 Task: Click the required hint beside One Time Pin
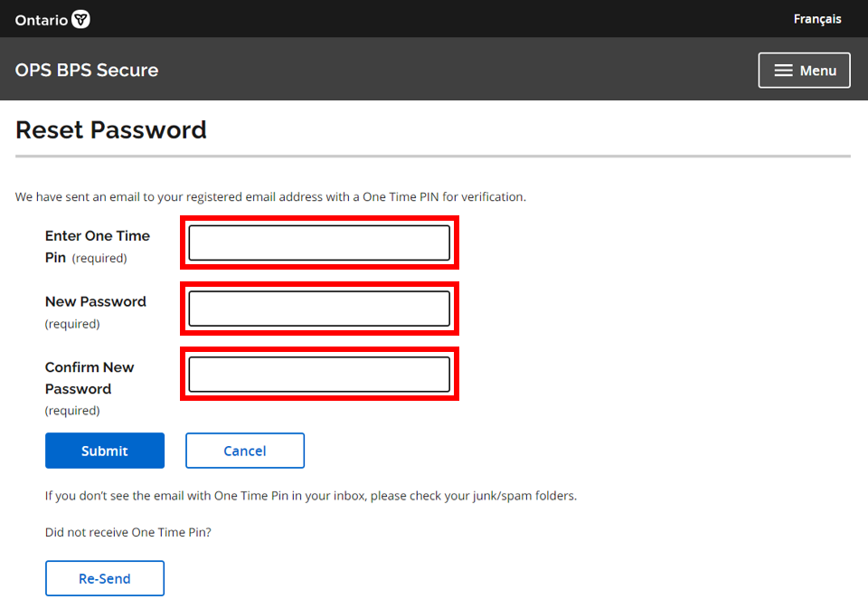[99, 259]
